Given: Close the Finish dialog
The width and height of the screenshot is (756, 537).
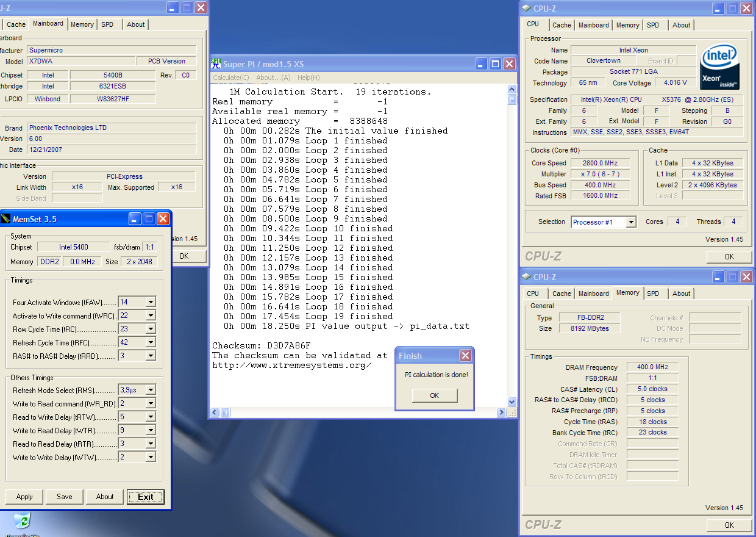Looking at the screenshot, I should (465, 355).
